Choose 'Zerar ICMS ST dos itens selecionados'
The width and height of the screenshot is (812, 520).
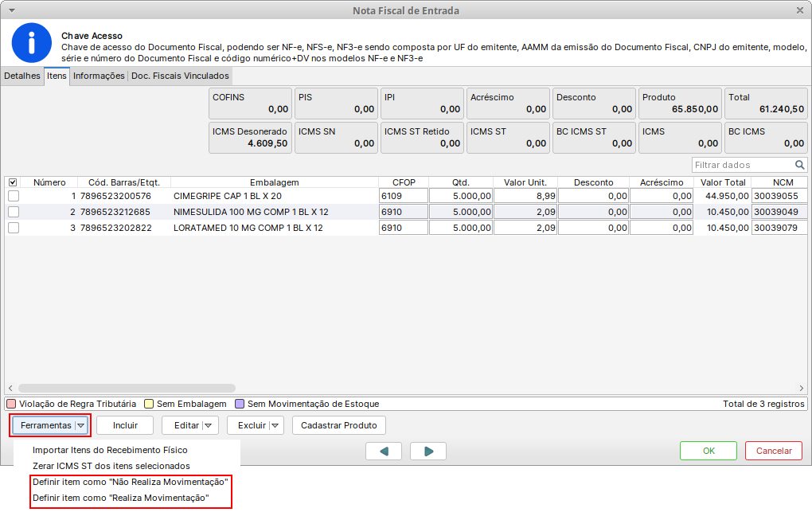[111, 466]
